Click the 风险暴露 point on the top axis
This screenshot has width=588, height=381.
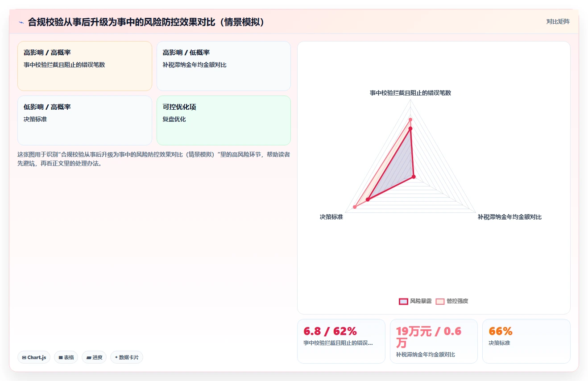tap(410, 128)
